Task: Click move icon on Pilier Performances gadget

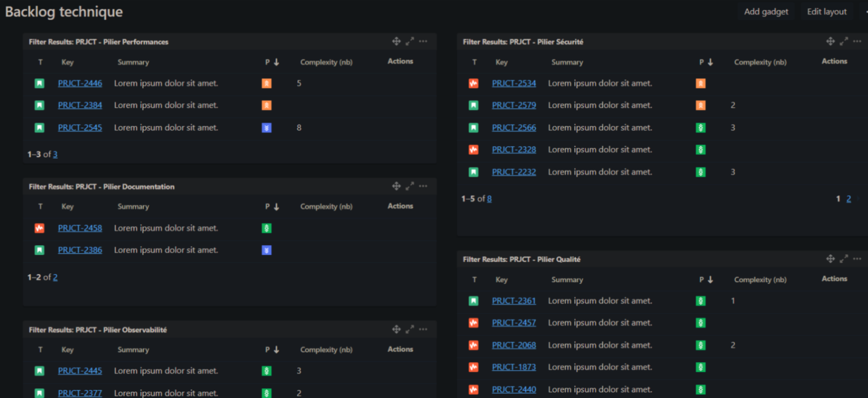Action: click(x=396, y=41)
